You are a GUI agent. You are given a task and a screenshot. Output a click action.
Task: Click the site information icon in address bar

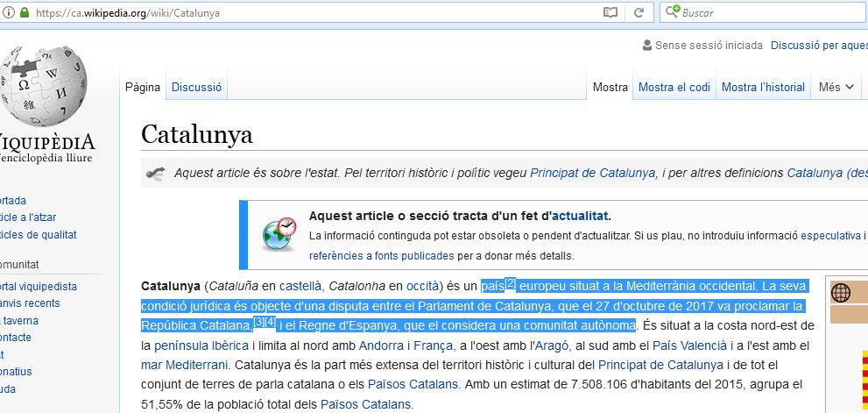tap(8, 12)
